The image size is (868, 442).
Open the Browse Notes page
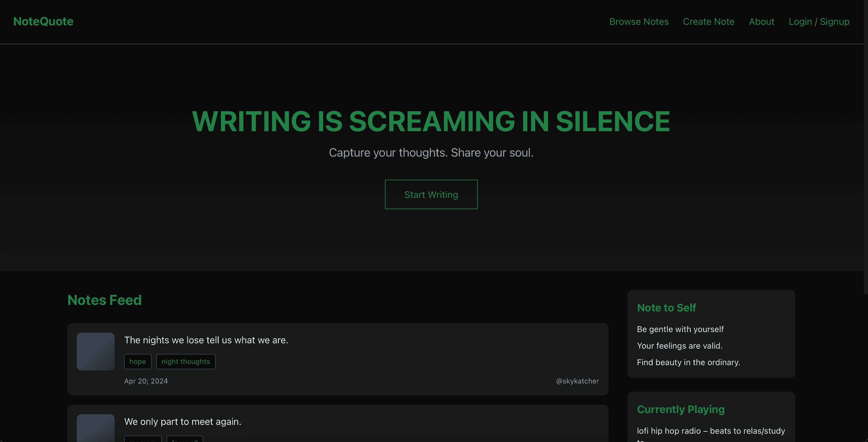[x=638, y=22]
